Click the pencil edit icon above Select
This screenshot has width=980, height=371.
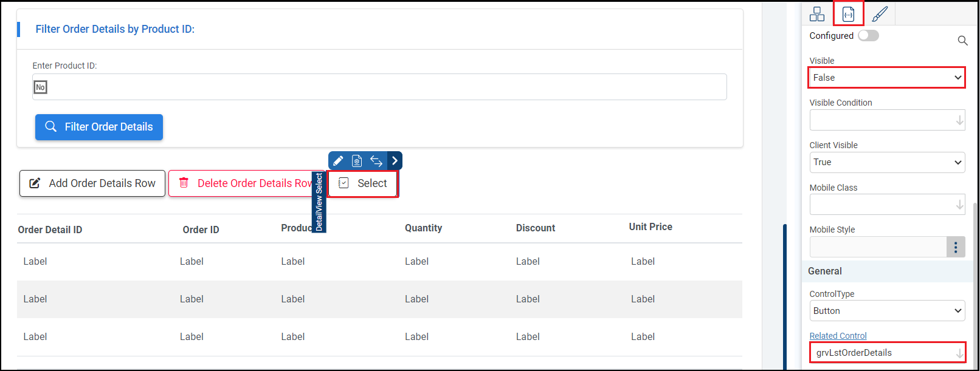pos(338,161)
